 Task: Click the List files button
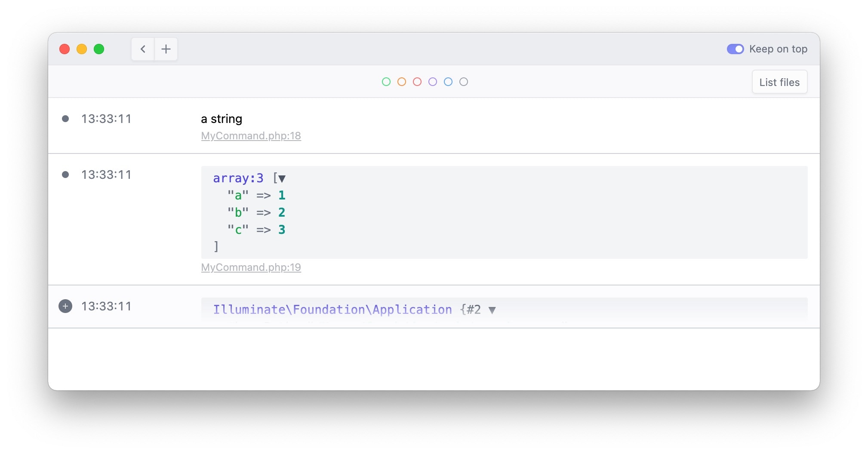(779, 82)
